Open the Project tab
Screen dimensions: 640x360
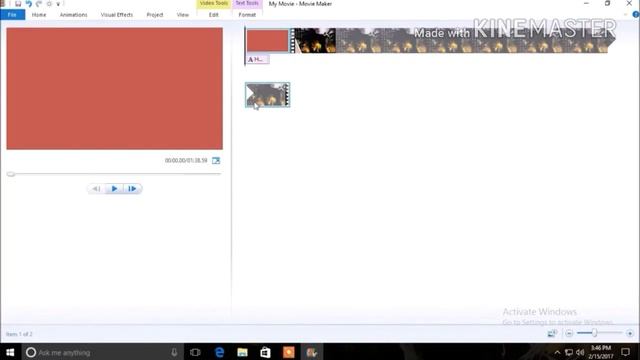tap(155, 15)
